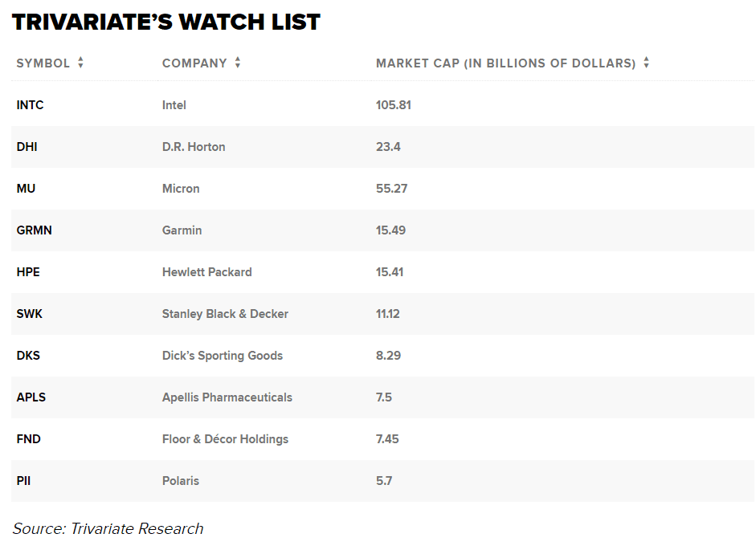Open the APLS ticker symbol
The height and width of the screenshot is (550, 756).
(31, 397)
